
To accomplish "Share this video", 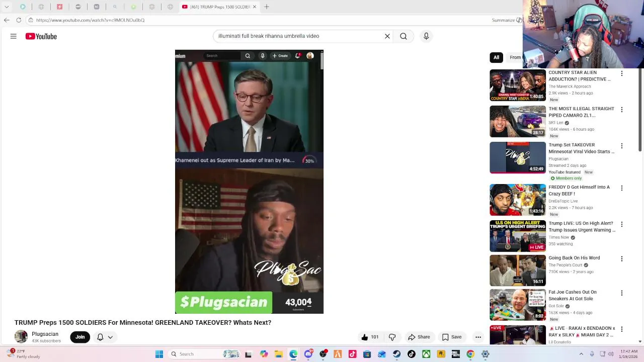I will pos(419,337).
